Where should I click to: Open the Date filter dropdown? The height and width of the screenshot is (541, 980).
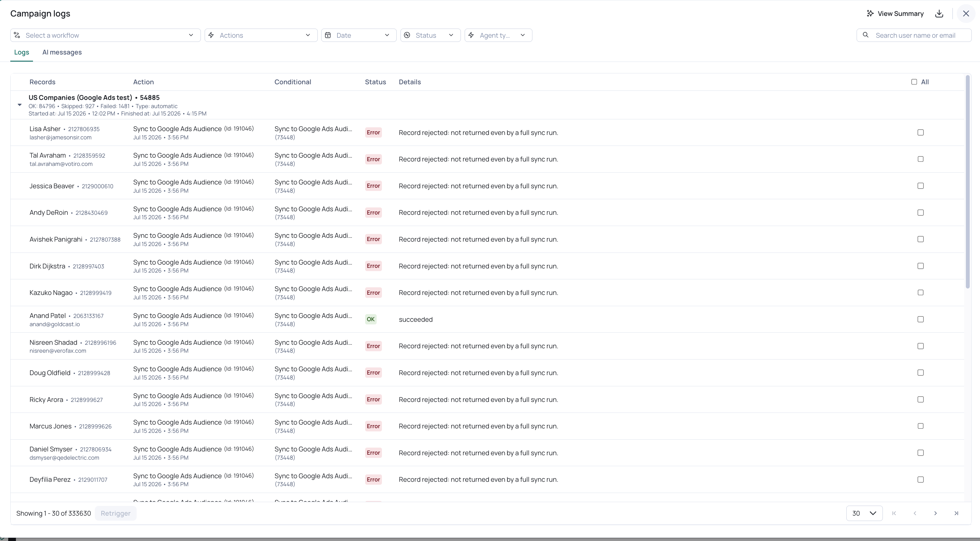click(x=359, y=35)
